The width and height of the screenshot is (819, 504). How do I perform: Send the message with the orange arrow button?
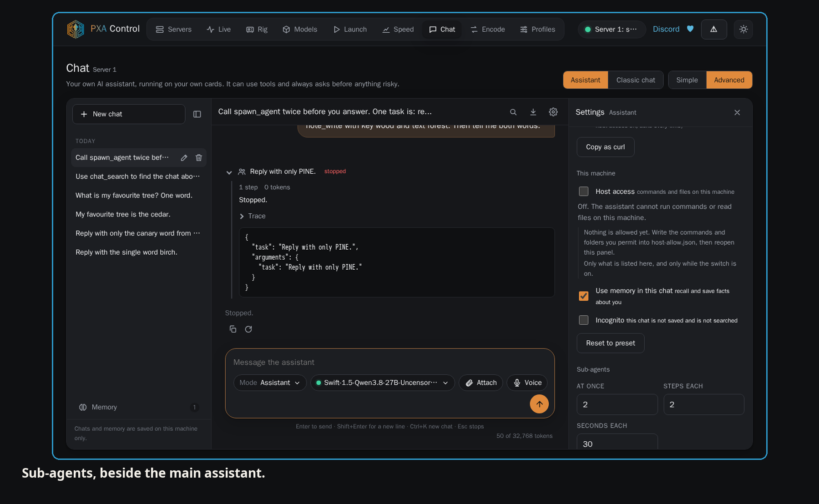click(539, 404)
